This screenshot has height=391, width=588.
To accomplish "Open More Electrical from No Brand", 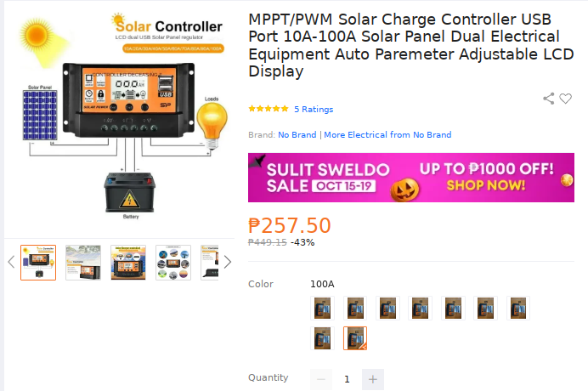I will tap(387, 135).
